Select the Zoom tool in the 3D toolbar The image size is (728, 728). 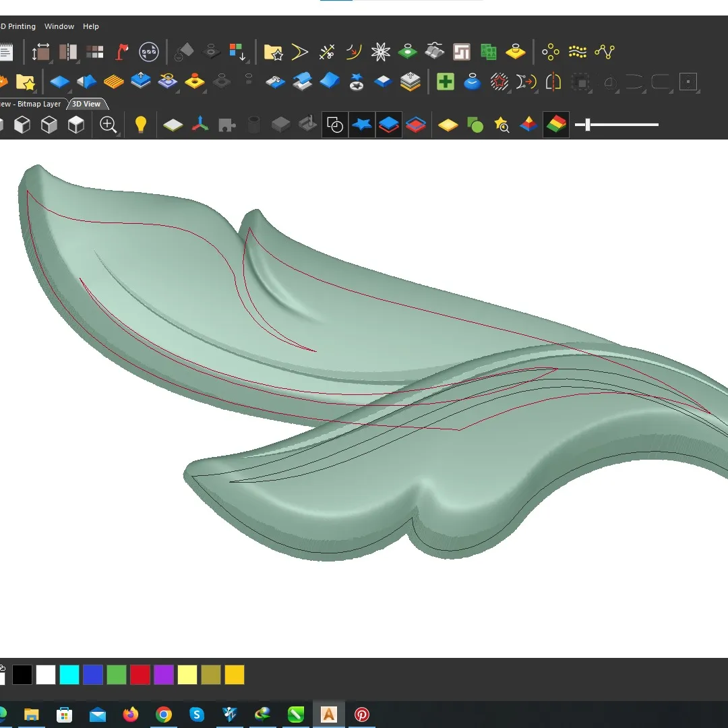[x=108, y=125]
